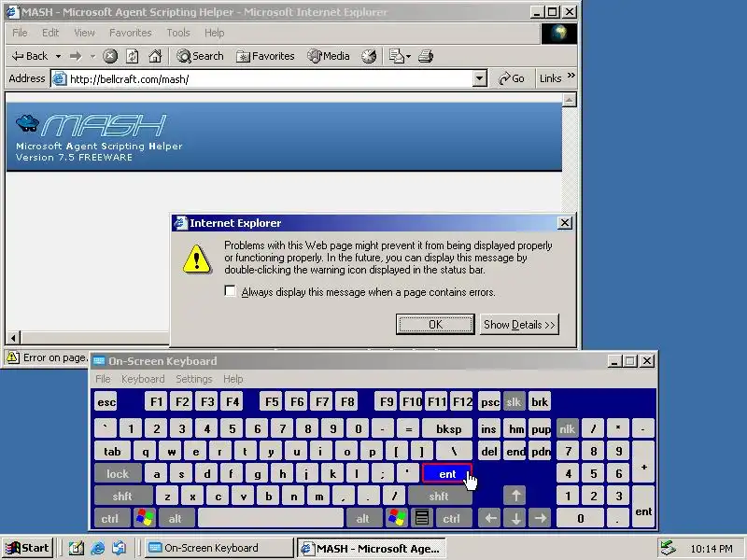Toggle the left alt key on On-Screen Keyboard

[176, 518]
